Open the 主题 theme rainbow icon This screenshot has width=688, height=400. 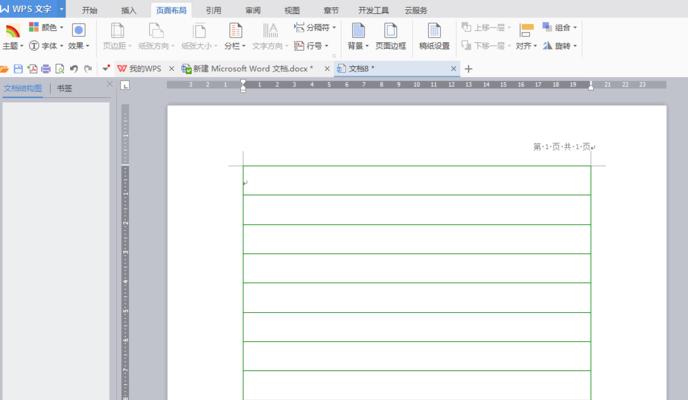click(x=12, y=31)
